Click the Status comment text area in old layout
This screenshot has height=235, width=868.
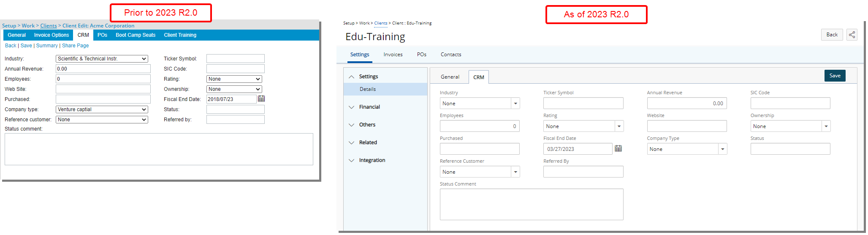pyautogui.click(x=159, y=149)
